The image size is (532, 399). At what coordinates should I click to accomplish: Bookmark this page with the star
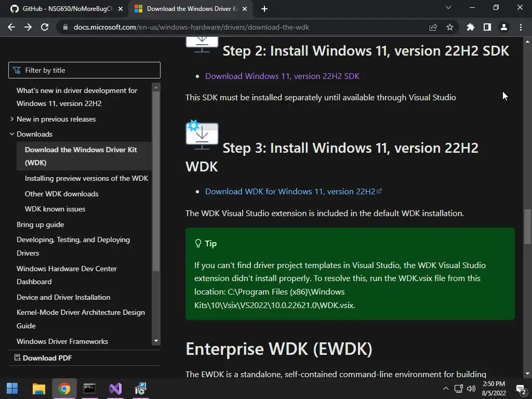click(x=449, y=27)
